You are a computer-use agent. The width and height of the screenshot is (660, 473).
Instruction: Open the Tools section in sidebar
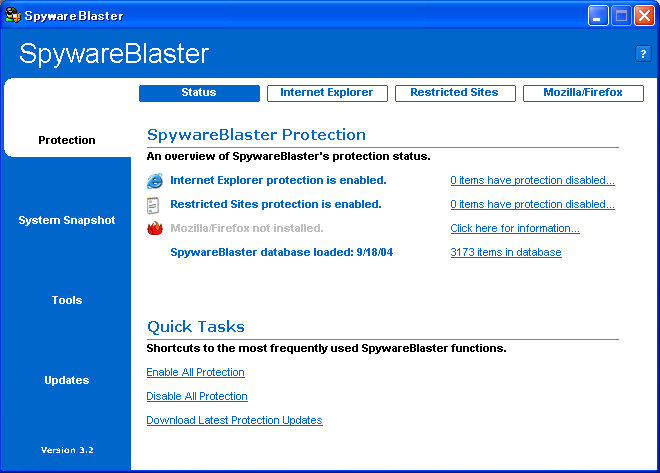[67, 300]
